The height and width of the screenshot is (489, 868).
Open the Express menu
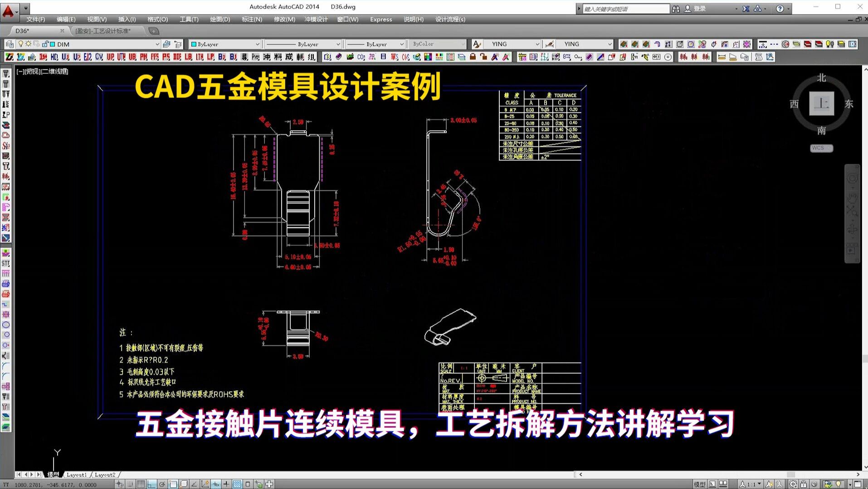point(381,19)
